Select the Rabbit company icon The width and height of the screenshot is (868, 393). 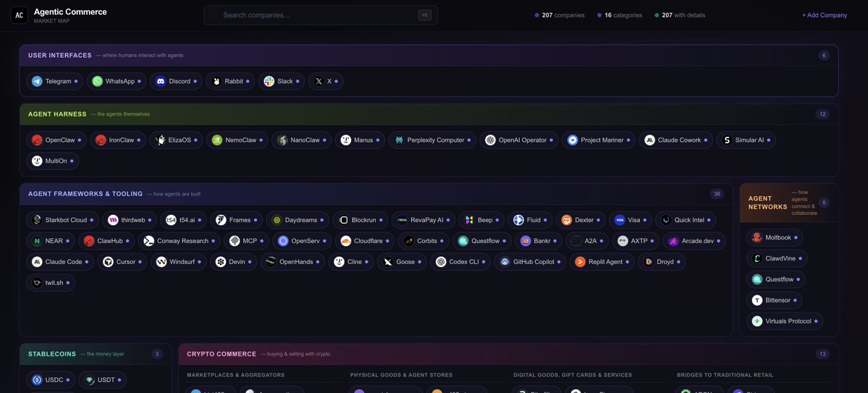(x=216, y=81)
